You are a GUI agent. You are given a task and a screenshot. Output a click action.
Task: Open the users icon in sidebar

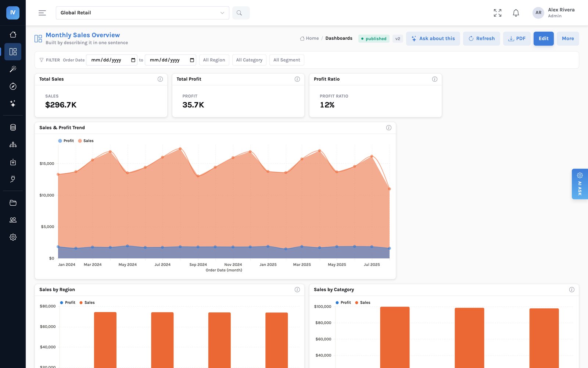coord(13,220)
